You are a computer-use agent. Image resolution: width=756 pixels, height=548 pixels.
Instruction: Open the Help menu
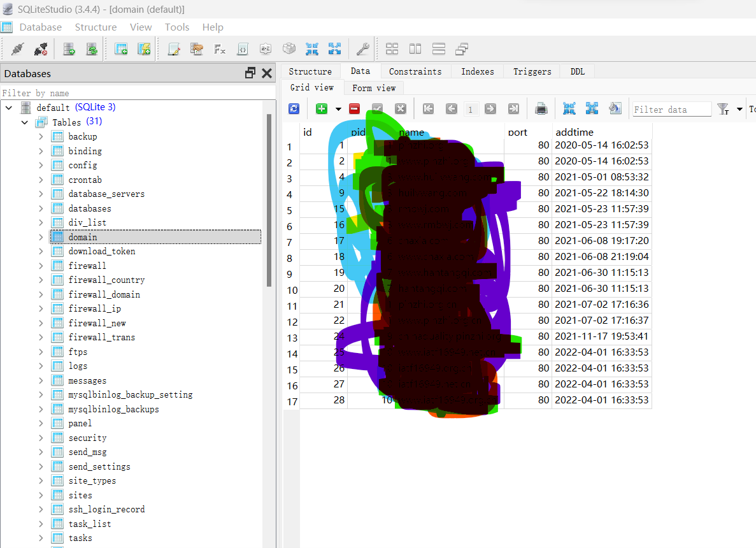pos(213,27)
